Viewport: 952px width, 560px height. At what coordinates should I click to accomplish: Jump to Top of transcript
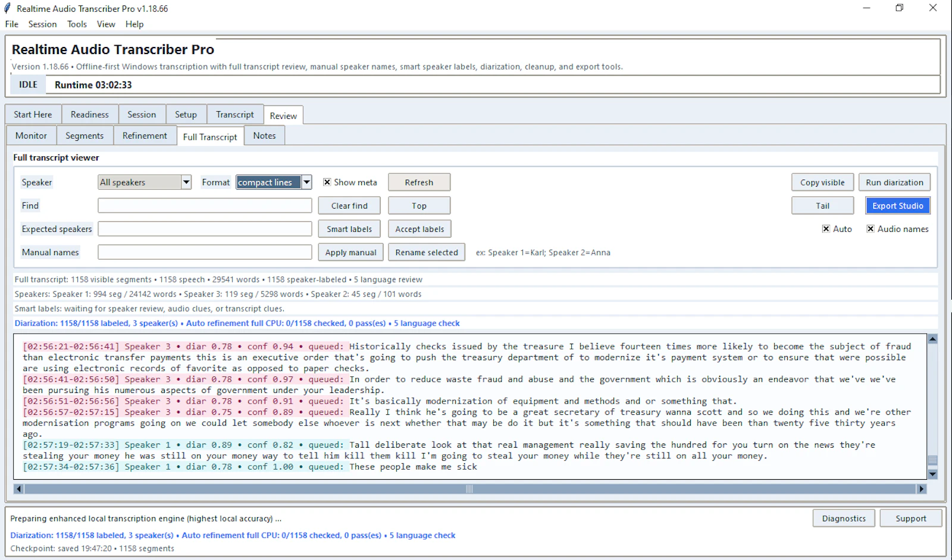tap(419, 206)
